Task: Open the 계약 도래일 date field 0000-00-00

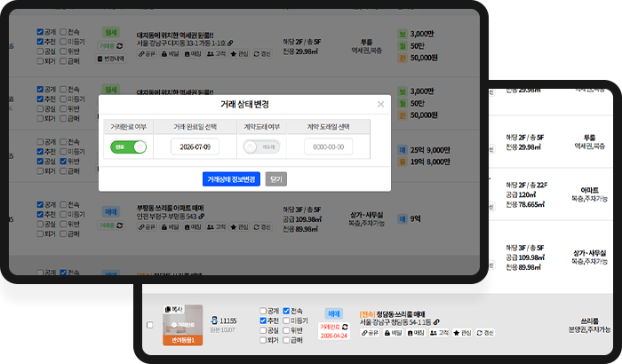Action: 328,146
